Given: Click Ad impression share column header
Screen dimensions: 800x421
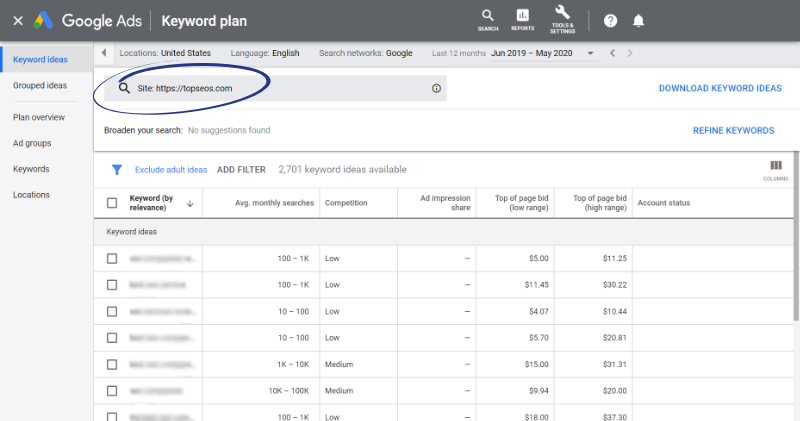Looking at the screenshot, I should point(445,203).
